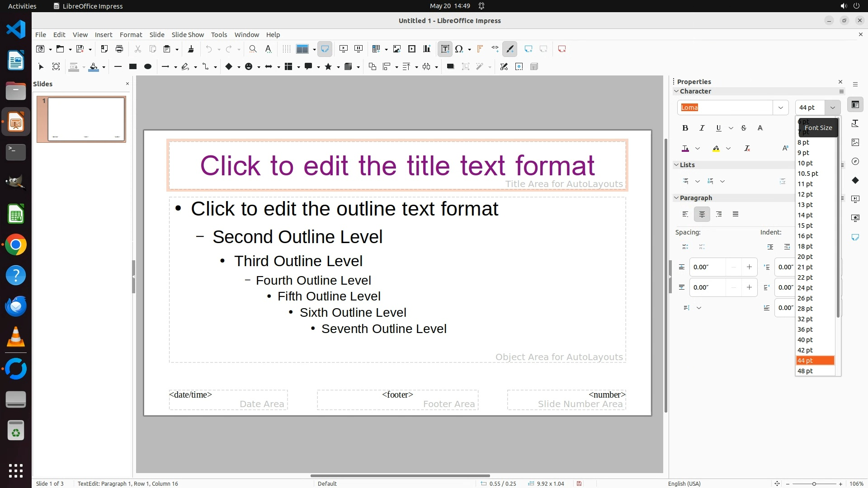Select slide 1 thumbnail in Slides panel

coord(86,119)
